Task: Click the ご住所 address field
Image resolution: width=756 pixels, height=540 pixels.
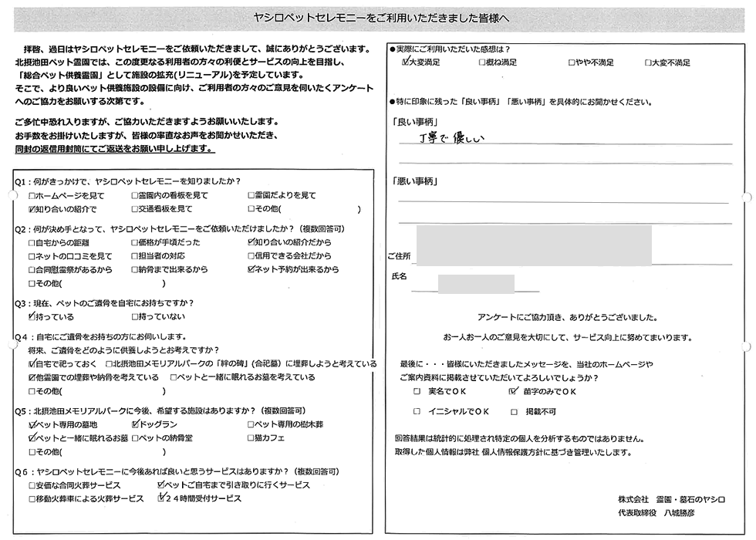Action: pos(533,245)
